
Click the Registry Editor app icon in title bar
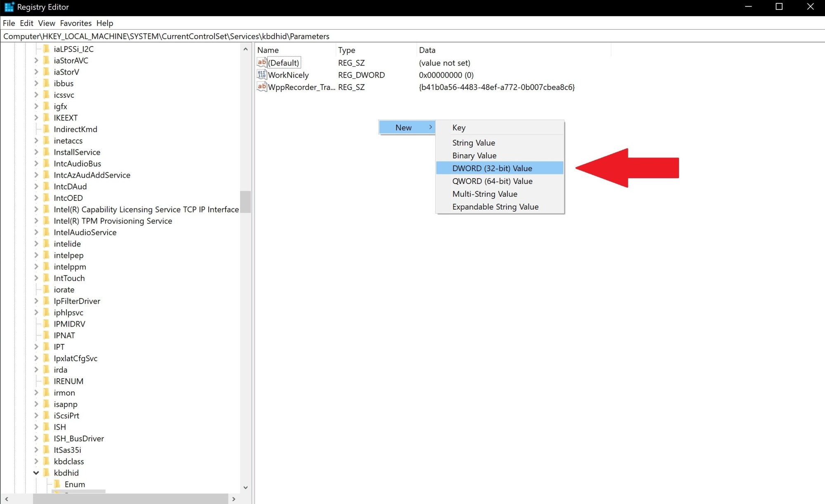tap(9, 7)
